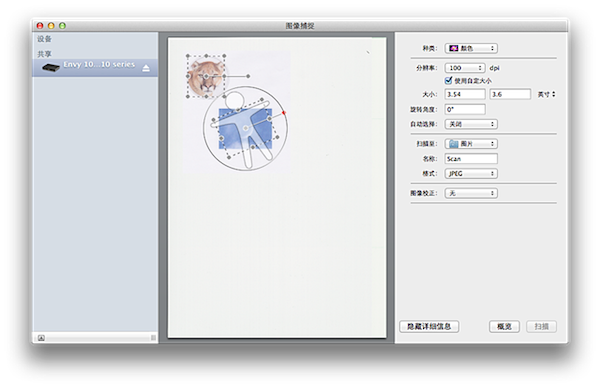Screen dimensions: 600x388
Task: Select the Envy 10...10 series scanner
Action: (95, 68)
